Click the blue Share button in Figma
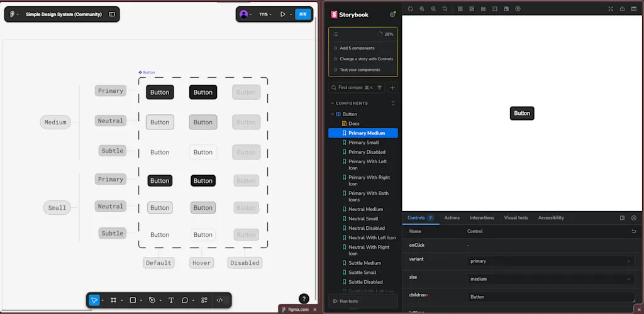Image resolution: width=644 pixels, height=314 pixels. [x=303, y=14]
